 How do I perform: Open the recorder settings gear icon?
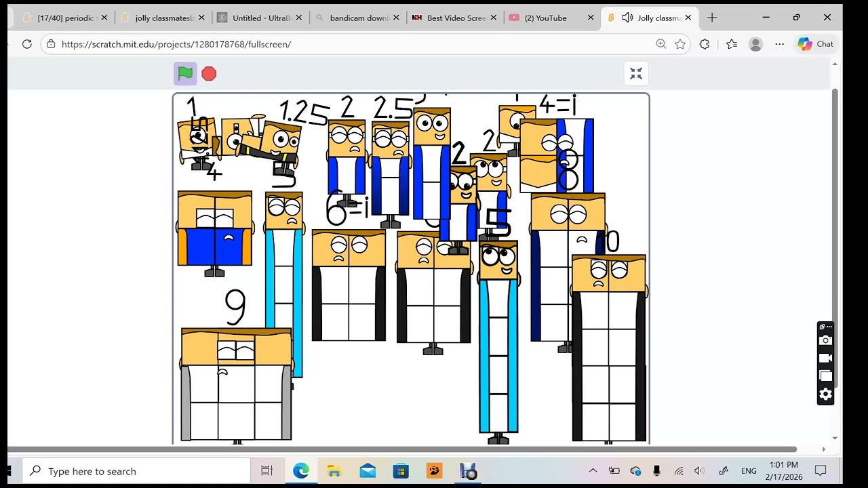[x=825, y=394]
